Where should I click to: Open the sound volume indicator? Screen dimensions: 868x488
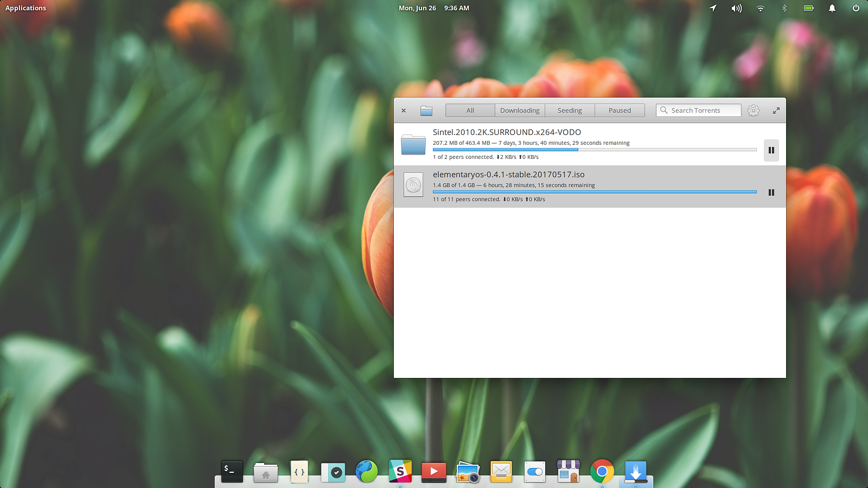click(736, 8)
